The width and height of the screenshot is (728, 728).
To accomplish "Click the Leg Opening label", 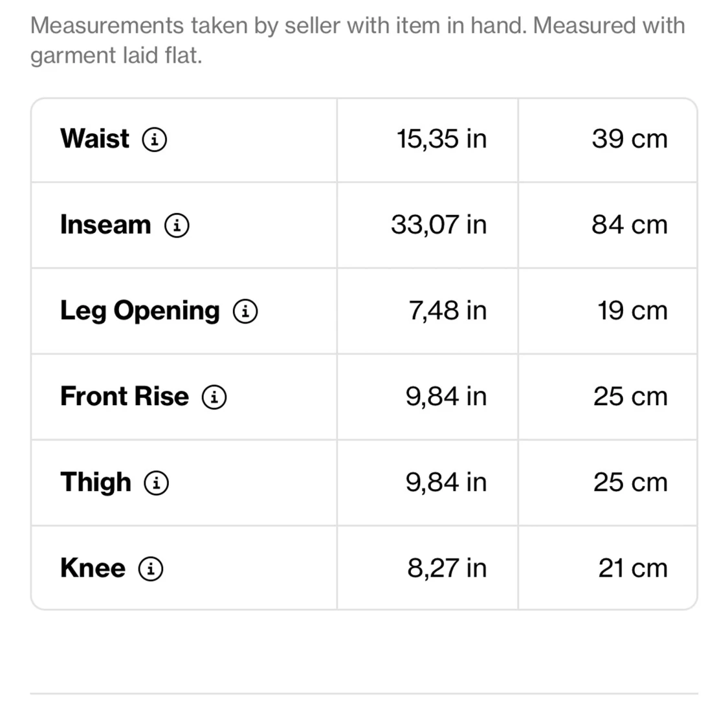I will (x=140, y=311).
